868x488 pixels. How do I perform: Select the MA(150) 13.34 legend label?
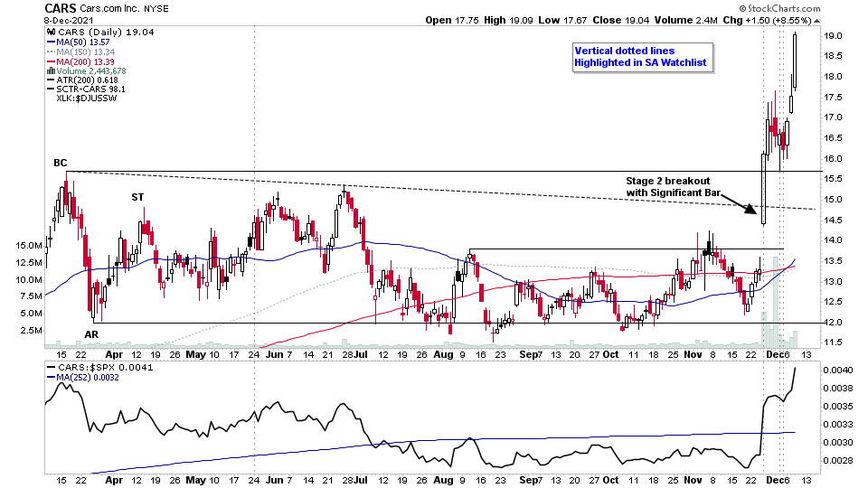(85, 52)
